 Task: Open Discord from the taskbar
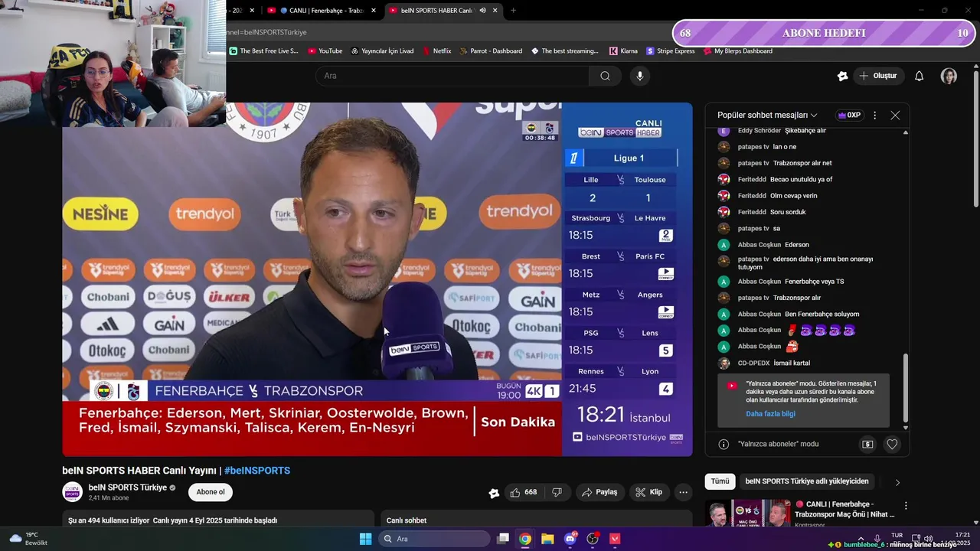(570, 539)
